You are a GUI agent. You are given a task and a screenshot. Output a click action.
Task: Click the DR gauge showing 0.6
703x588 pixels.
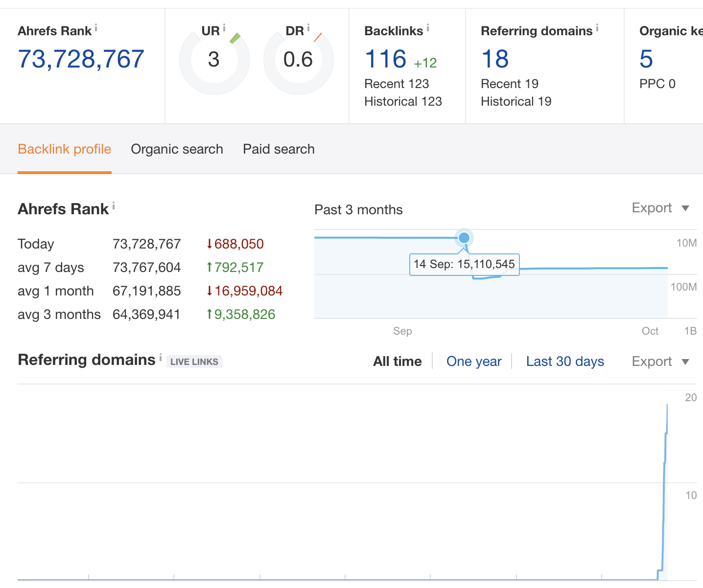point(299,60)
